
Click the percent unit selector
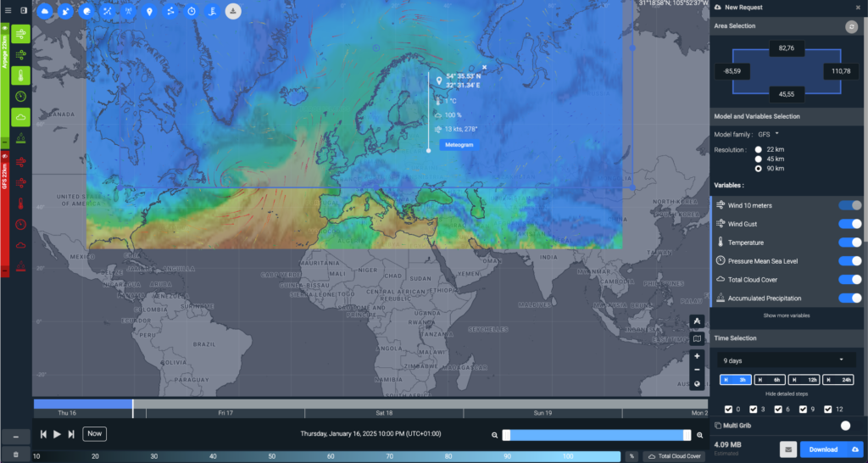coord(631,457)
